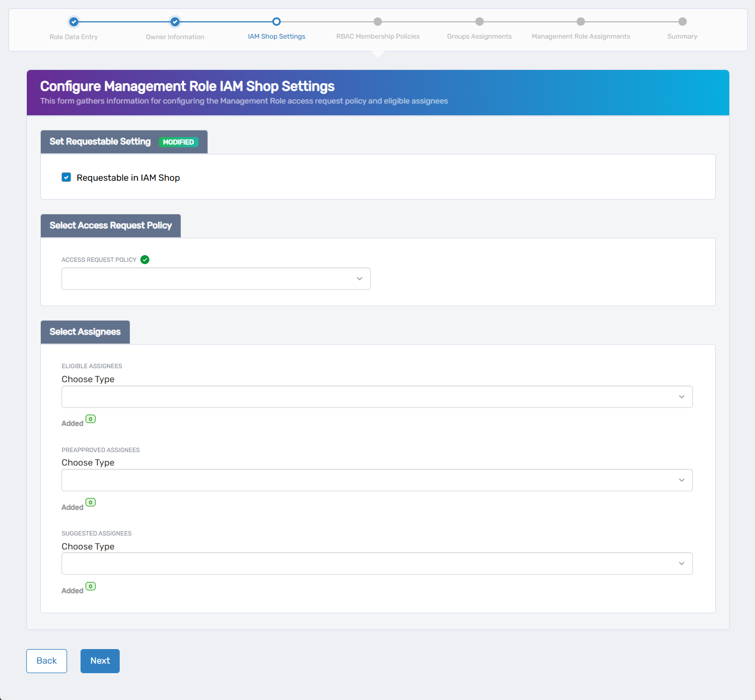Click green validation check beside Access Request Policy
The width and height of the screenshot is (755, 700).
tap(145, 260)
